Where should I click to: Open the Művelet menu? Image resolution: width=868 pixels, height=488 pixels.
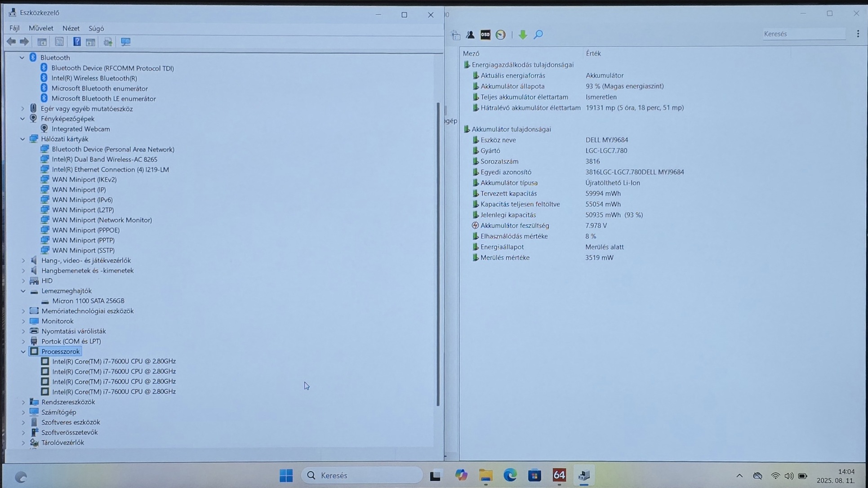pyautogui.click(x=41, y=28)
